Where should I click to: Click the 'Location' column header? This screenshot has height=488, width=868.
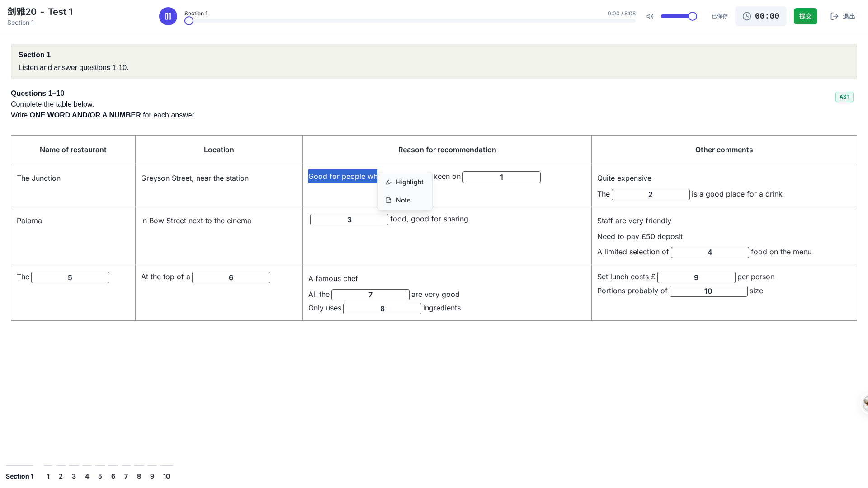(x=219, y=150)
